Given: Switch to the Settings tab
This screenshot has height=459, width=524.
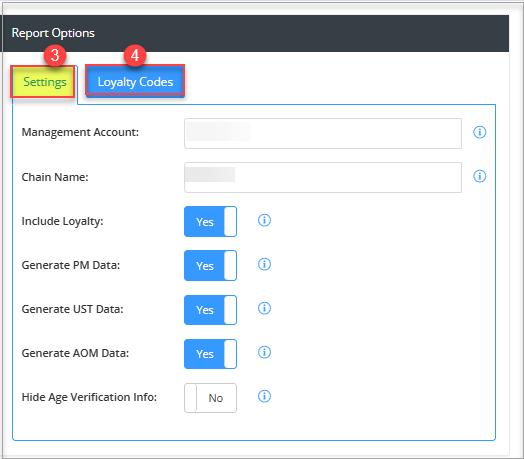Looking at the screenshot, I should 43,82.
